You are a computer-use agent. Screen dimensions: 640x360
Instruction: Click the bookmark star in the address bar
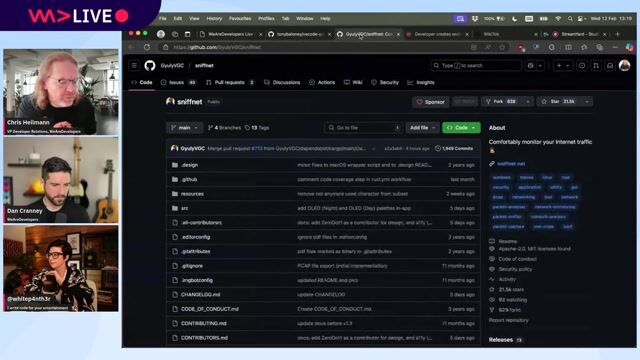pos(502,47)
